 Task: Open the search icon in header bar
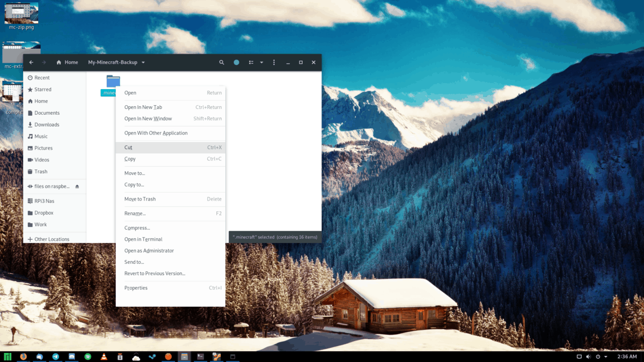(222, 62)
